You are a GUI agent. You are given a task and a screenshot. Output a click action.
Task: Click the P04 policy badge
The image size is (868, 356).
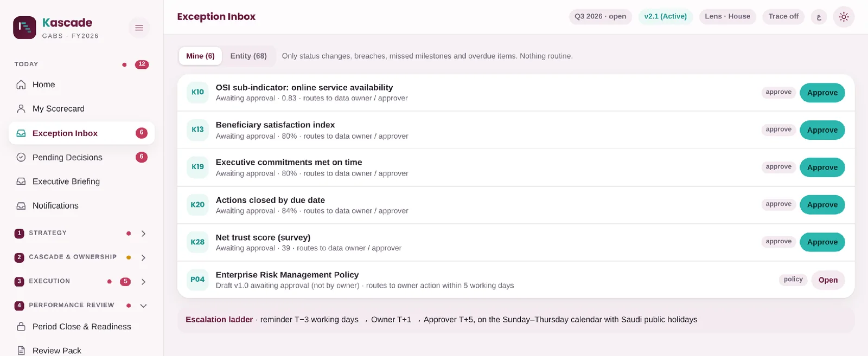197,280
